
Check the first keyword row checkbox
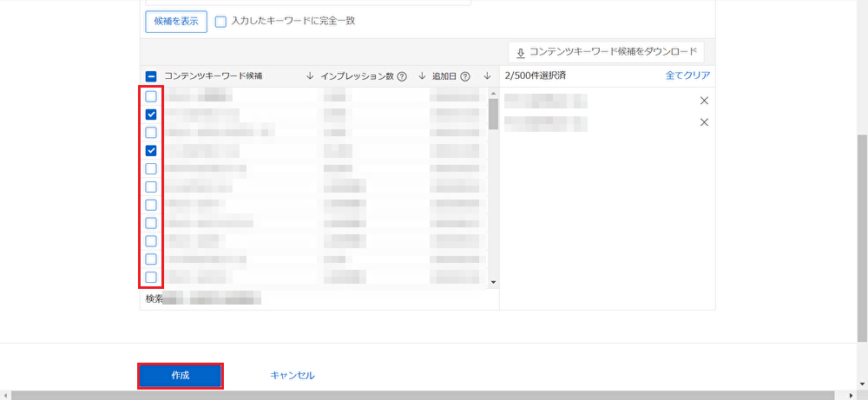(x=151, y=96)
